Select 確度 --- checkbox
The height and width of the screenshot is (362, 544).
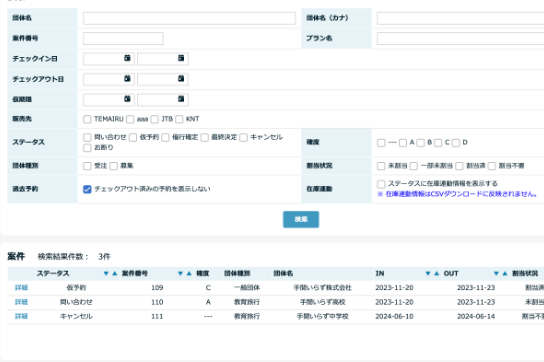coord(381,143)
